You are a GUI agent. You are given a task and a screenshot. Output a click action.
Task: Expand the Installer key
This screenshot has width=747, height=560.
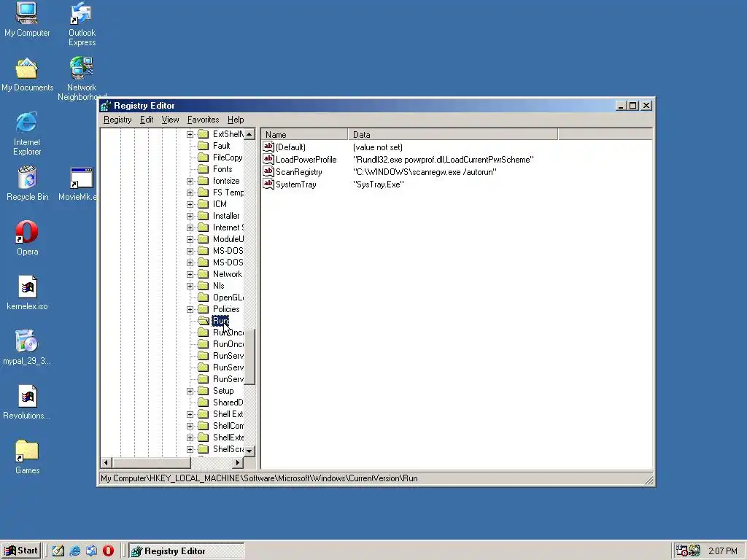coord(190,216)
